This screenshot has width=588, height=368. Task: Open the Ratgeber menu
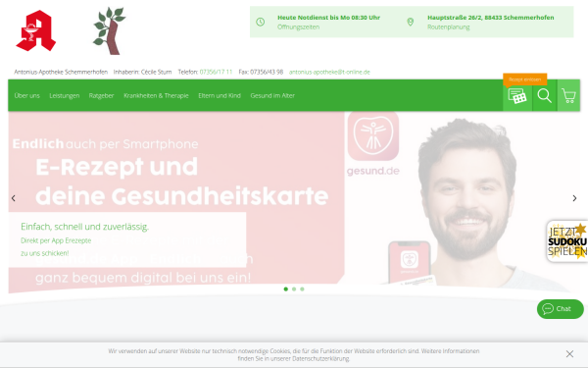pyautogui.click(x=101, y=96)
